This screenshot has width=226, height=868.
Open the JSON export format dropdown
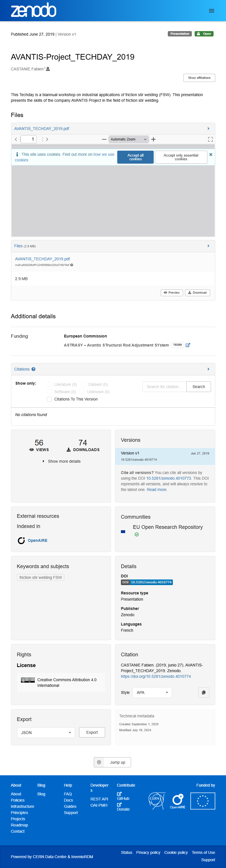(x=46, y=732)
